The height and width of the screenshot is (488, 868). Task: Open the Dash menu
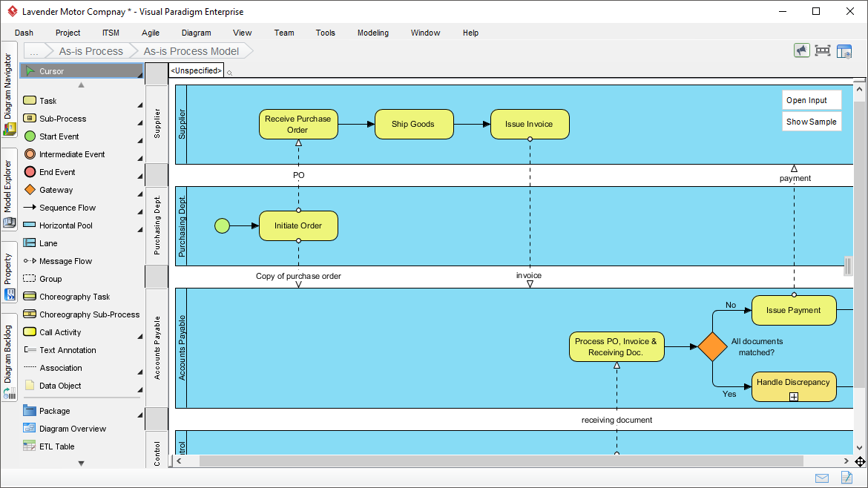tap(24, 33)
